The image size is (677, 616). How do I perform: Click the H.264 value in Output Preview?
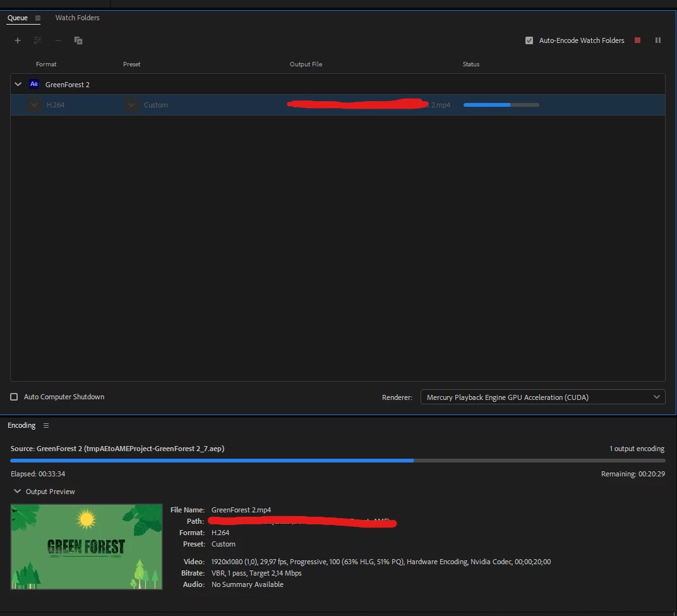220,533
